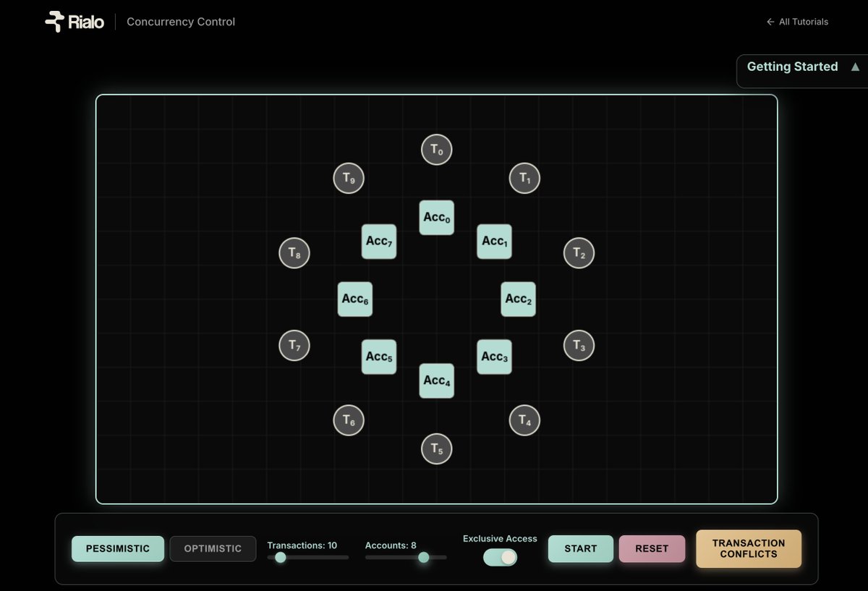Click the Acc6 account box
This screenshot has width=868, height=591.
[355, 299]
